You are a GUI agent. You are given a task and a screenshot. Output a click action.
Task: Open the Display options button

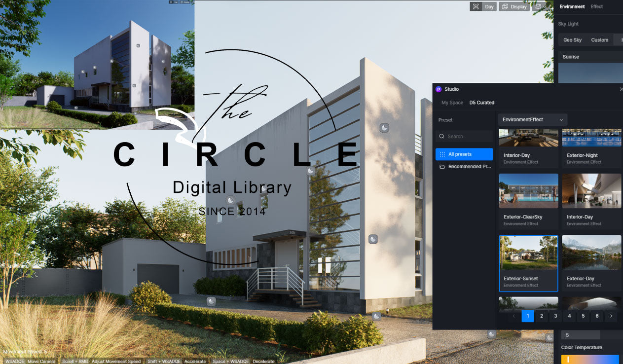pos(514,6)
